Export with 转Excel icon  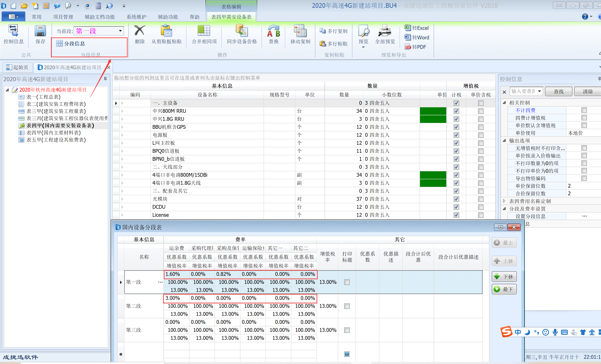[407, 28]
